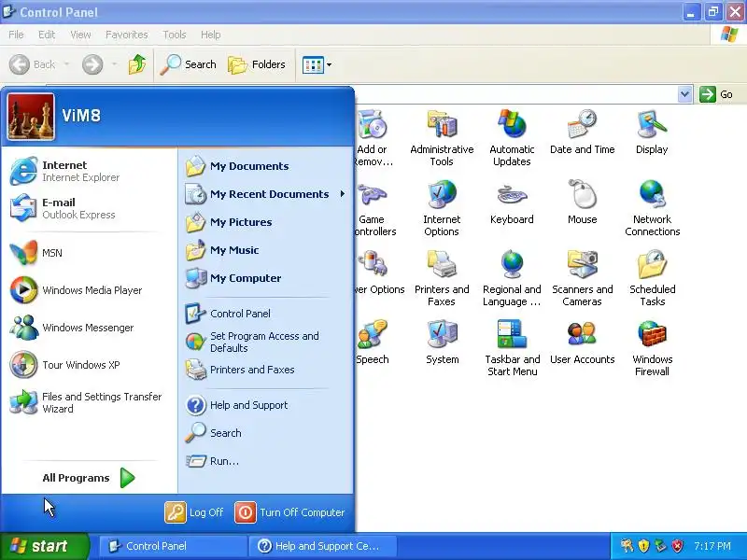Viewport: 747px width, 560px height.
Task: Open Scheduled Tasks icon
Action: (x=652, y=278)
